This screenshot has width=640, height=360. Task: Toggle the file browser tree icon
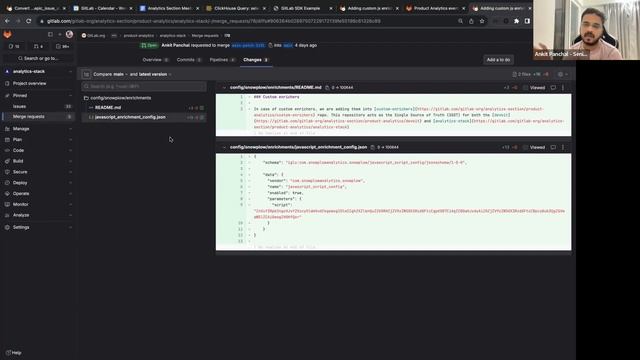click(86, 74)
